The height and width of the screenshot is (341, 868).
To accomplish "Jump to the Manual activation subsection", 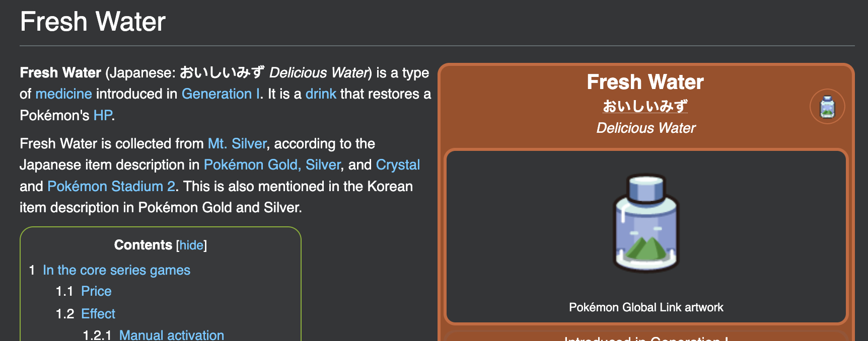I will click(171, 335).
